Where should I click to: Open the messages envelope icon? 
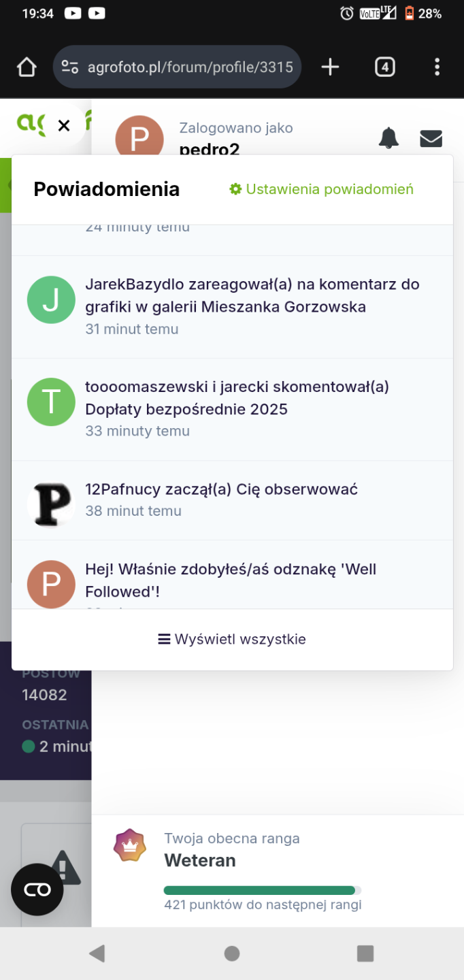[x=431, y=138]
